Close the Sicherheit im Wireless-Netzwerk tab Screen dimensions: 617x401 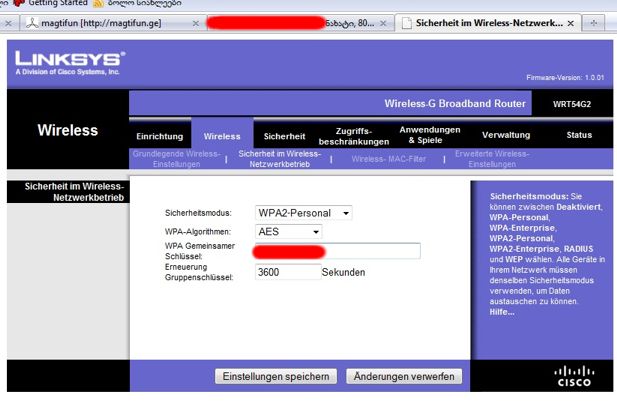571,24
